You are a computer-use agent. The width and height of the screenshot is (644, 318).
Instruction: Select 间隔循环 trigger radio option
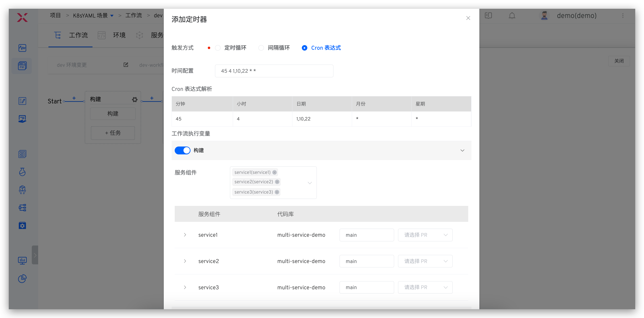pos(261,48)
